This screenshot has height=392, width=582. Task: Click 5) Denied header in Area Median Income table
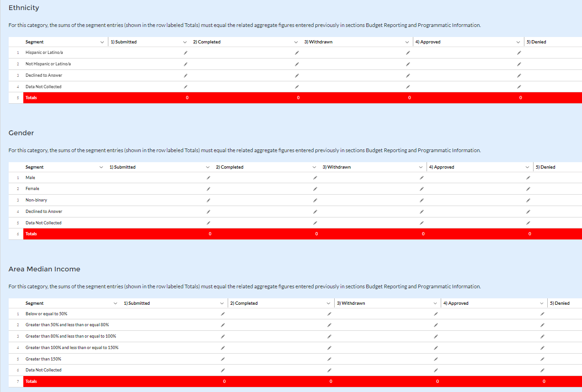click(x=560, y=303)
